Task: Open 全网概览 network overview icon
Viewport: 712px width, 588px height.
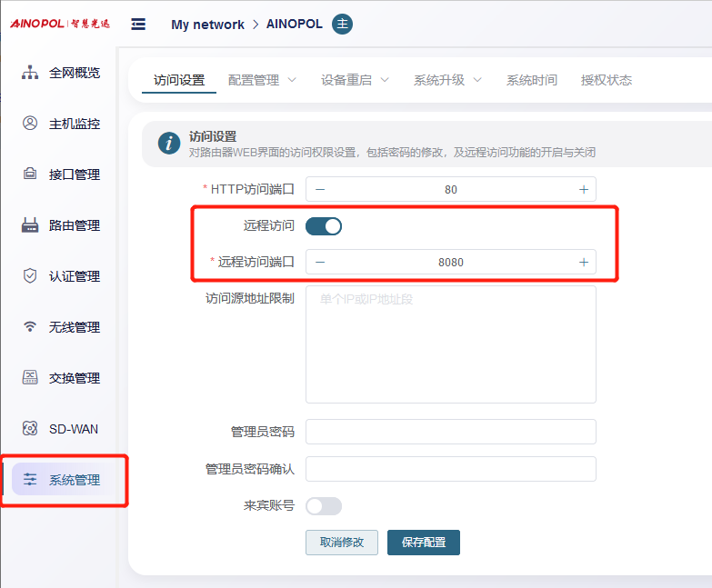Action: pyautogui.click(x=30, y=73)
